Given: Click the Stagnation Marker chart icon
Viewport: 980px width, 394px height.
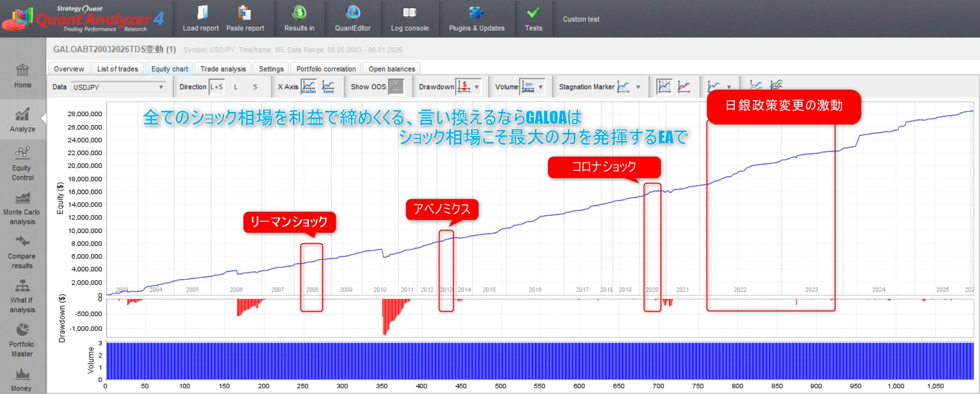Looking at the screenshot, I should [x=623, y=87].
